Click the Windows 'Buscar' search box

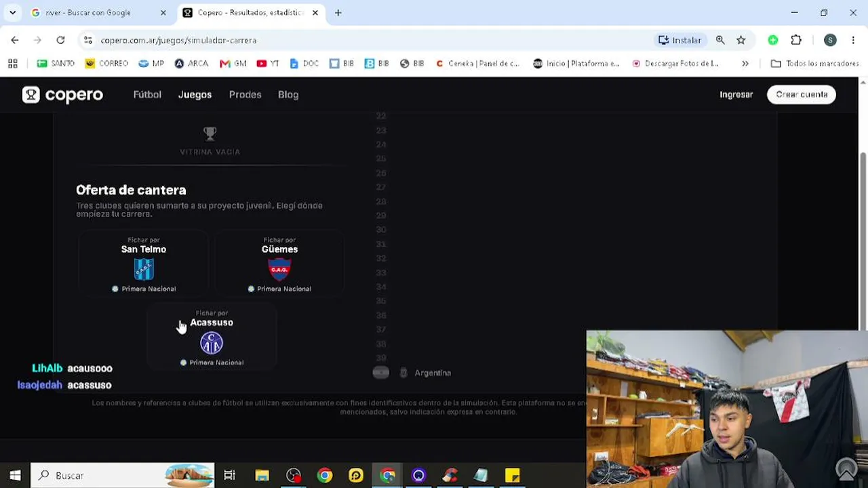tap(123, 475)
